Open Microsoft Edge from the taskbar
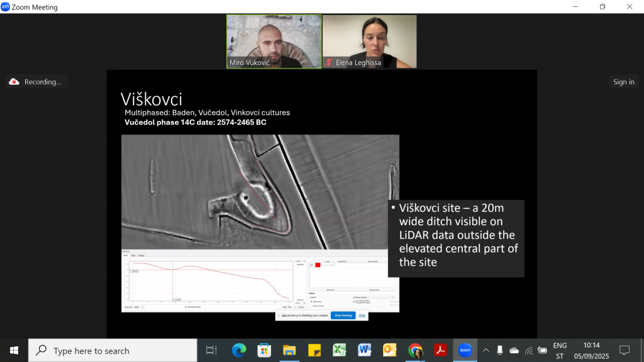The height and width of the screenshot is (362, 644). pyautogui.click(x=238, y=350)
